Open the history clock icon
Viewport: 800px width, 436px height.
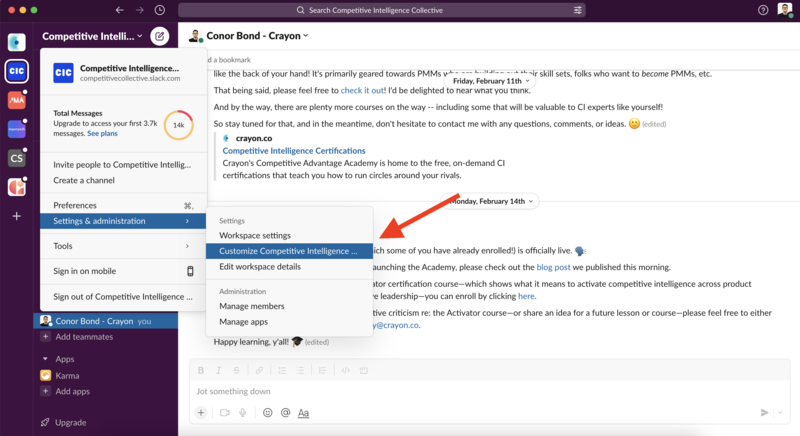(161, 10)
